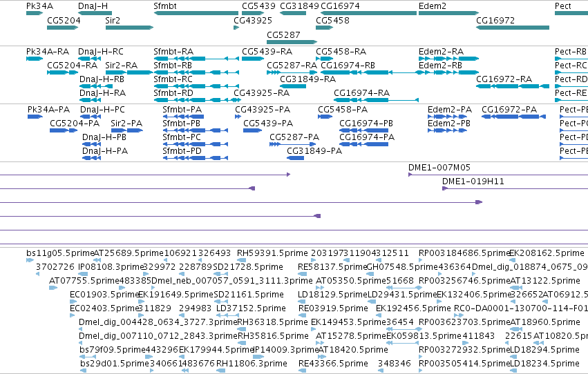Screen dimensions: 588x374
Task: Select transcript CG5439-RA
Action: click(253, 59)
